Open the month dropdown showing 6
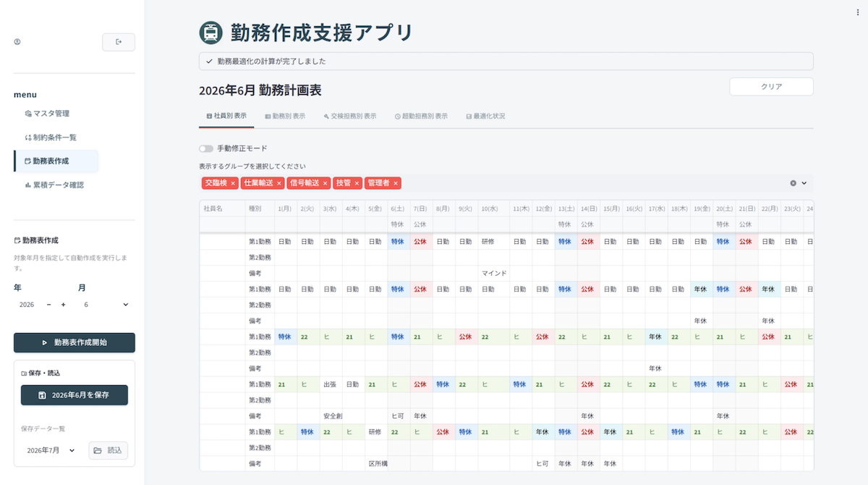This screenshot has width=868, height=485. 106,305
